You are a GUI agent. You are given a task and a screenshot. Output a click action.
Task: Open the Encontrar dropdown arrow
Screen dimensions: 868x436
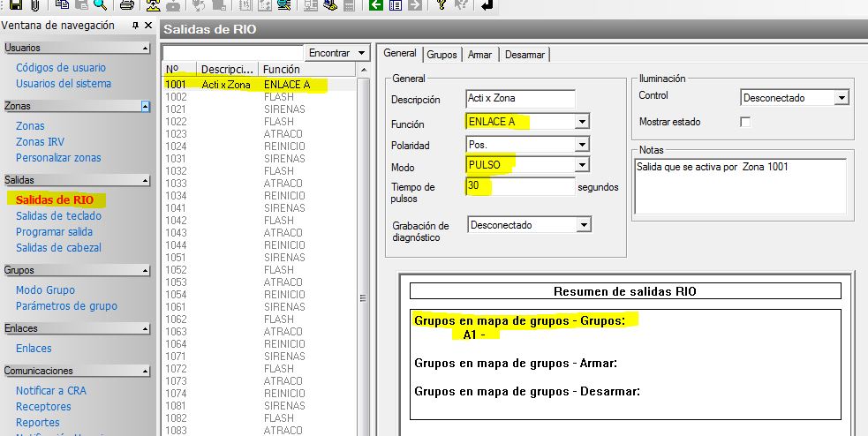(362, 53)
